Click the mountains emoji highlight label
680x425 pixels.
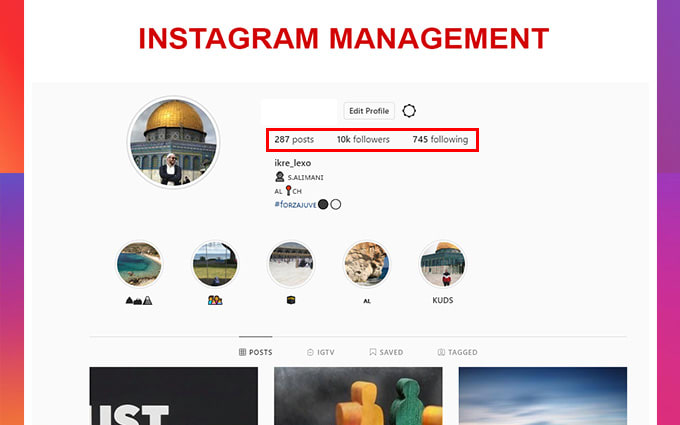click(x=139, y=300)
